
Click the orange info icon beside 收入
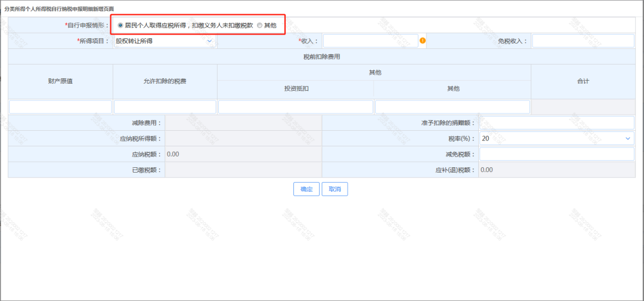point(423,41)
